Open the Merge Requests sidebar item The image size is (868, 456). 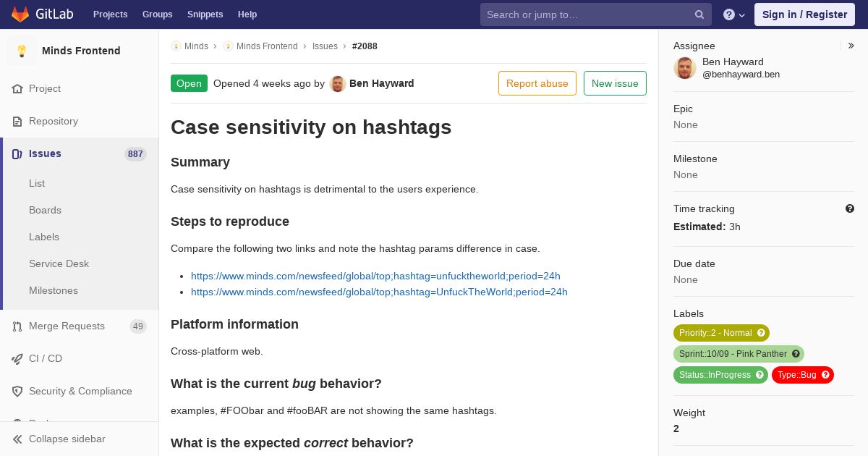tap(67, 326)
